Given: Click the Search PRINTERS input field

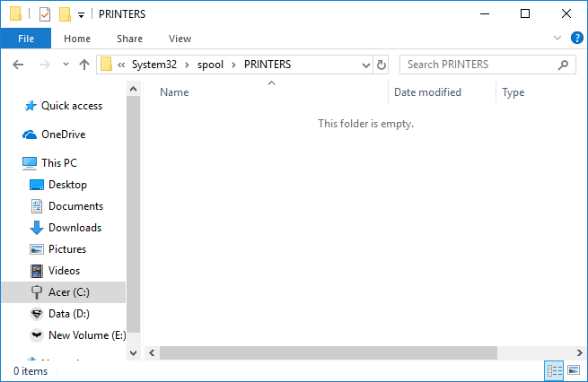Looking at the screenshot, I should pos(476,65).
